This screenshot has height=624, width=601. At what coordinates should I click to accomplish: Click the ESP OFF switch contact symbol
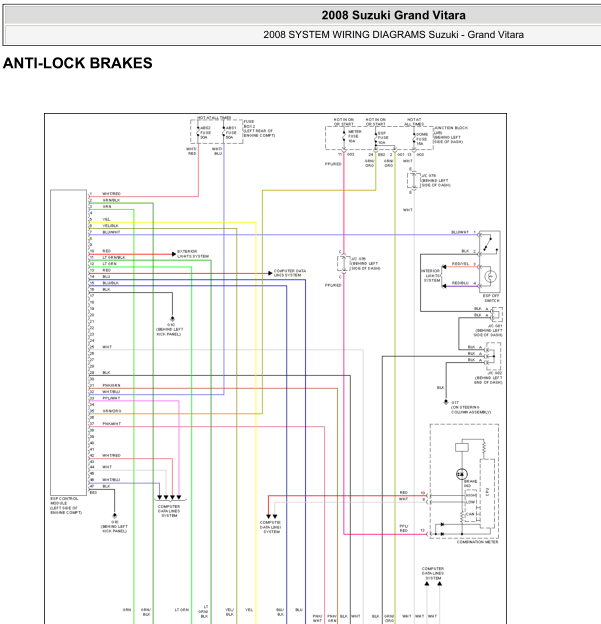490,244
